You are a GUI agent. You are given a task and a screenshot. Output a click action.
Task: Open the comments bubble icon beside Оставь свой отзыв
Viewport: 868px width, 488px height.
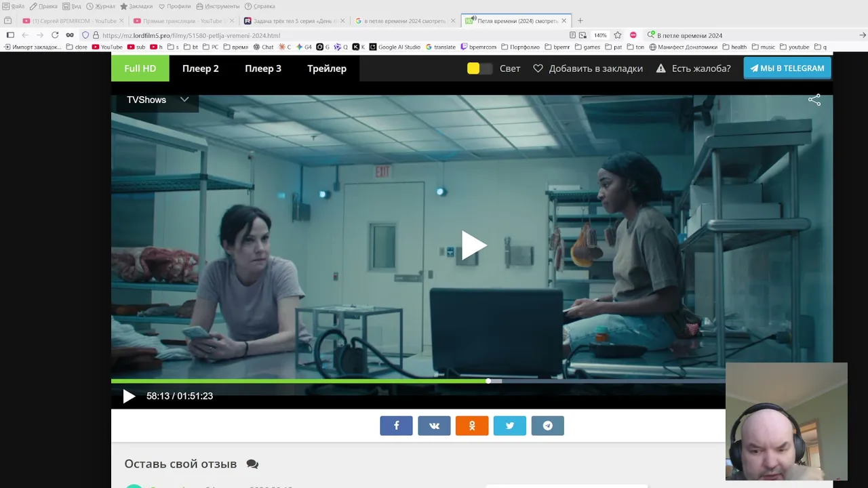pyautogui.click(x=252, y=464)
